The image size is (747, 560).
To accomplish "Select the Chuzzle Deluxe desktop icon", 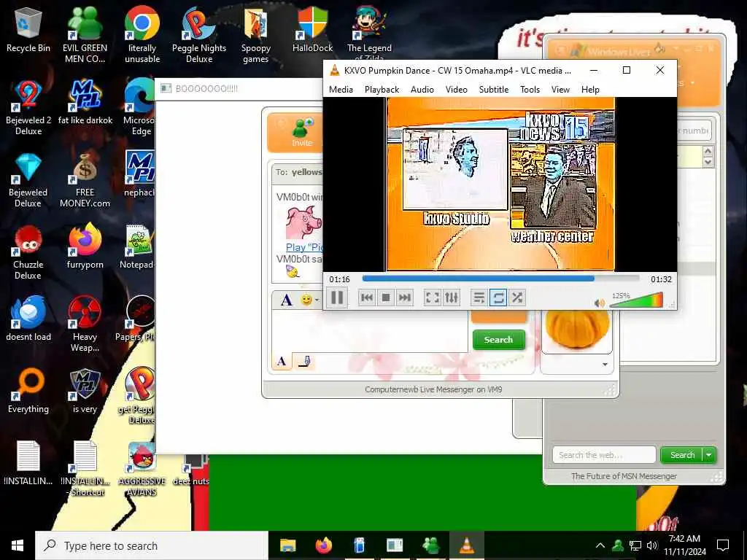I will tap(28, 252).
